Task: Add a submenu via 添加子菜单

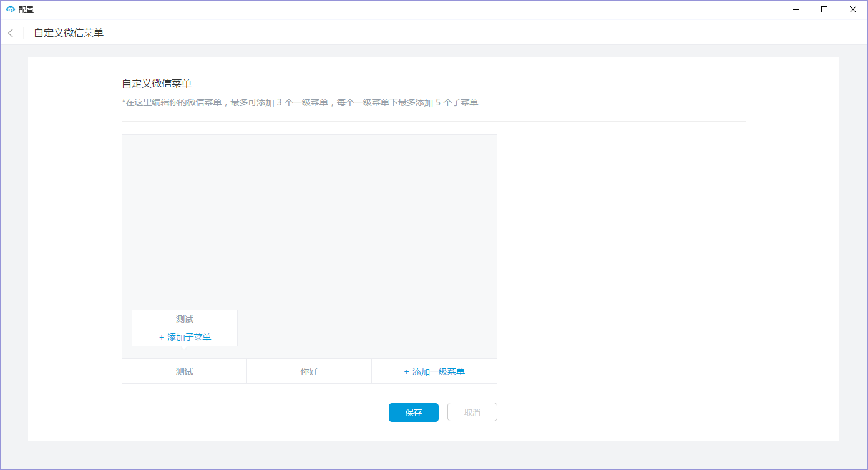Action: [189, 337]
